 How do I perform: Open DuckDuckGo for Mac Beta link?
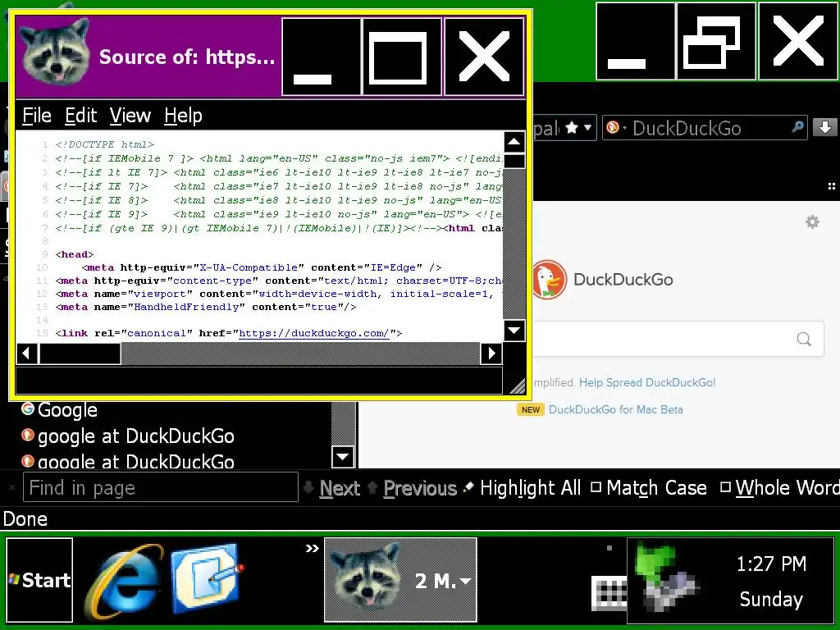[x=615, y=410]
